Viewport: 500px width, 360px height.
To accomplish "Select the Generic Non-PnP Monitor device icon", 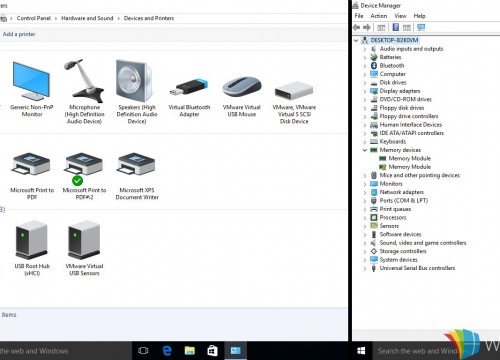I will [x=31, y=81].
